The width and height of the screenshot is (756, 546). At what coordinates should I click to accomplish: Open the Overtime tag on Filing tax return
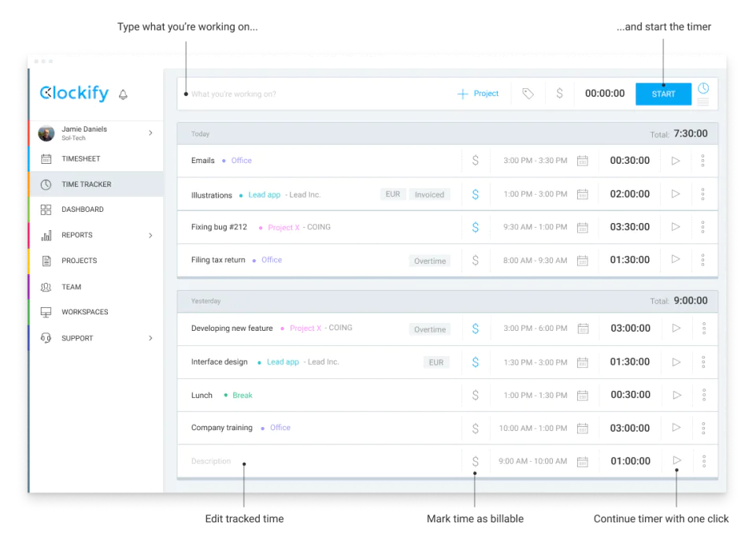(x=430, y=261)
